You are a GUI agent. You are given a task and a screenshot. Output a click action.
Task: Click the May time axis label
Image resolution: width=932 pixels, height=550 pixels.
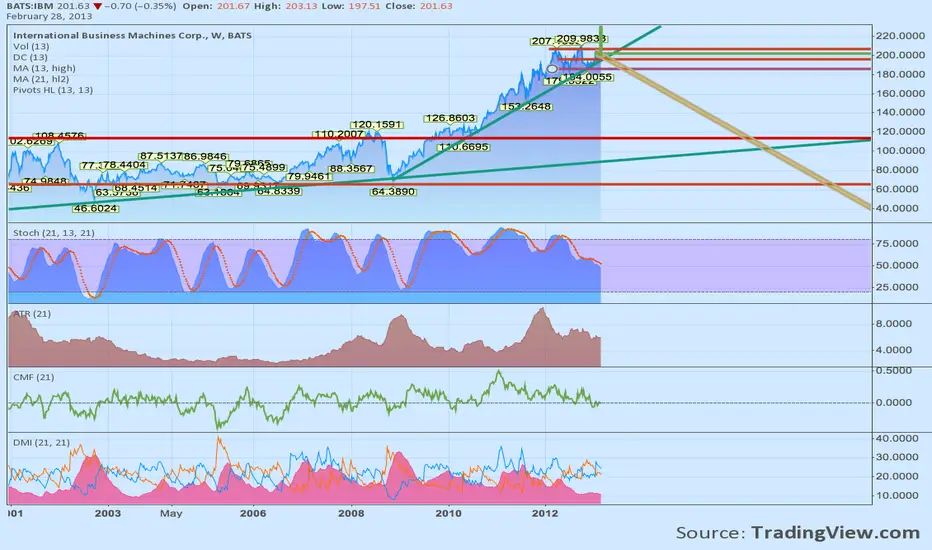tap(171, 513)
